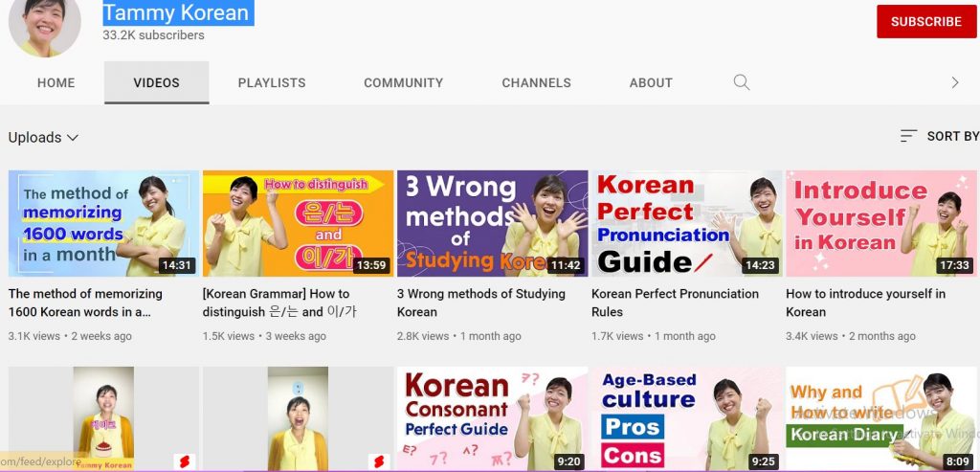Image resolution: width=980 pixels, height=472 pixels.
Task: Click '3.1K views • 2 weeks ago' text
Action: [x=70, y=336]
